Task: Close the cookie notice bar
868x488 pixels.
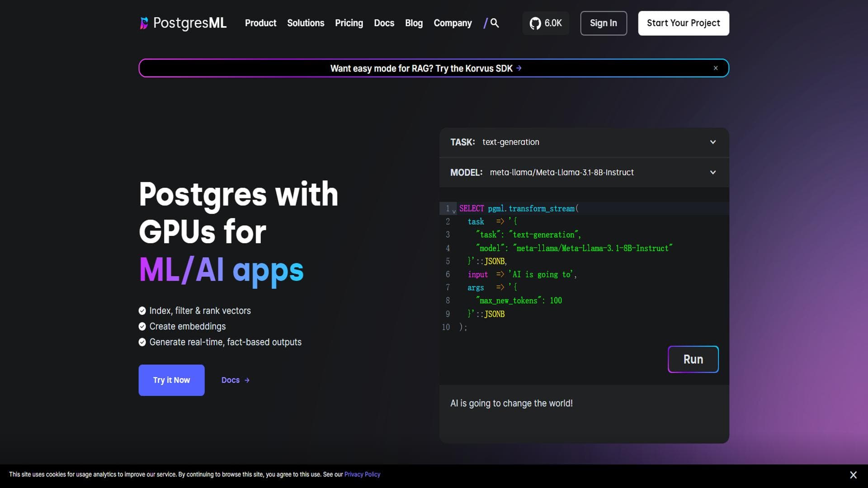Action: tap(853, 475)
